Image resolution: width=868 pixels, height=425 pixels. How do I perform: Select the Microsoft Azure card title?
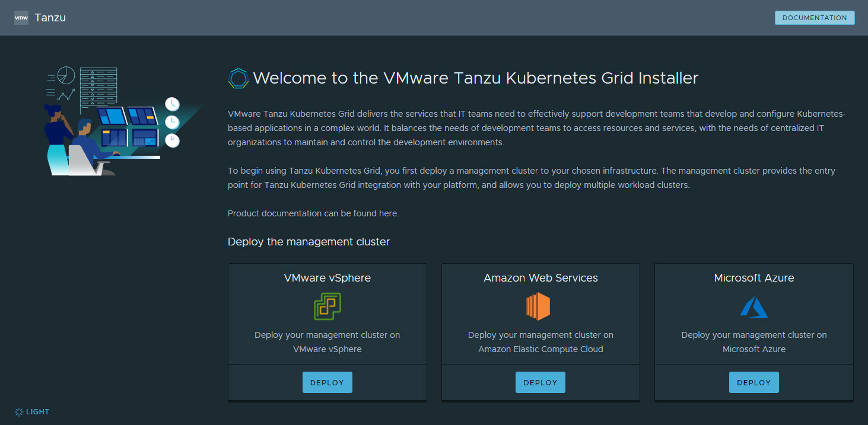[754, 278]
